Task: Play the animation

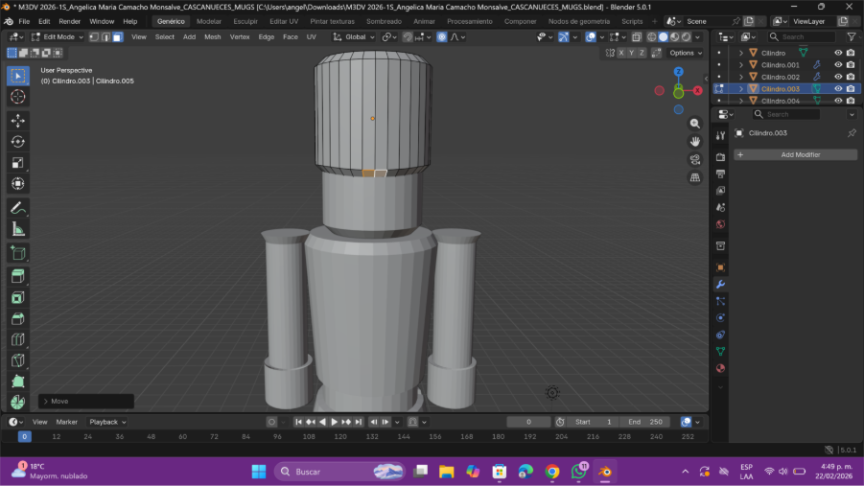Action: [x=334, y=422]
